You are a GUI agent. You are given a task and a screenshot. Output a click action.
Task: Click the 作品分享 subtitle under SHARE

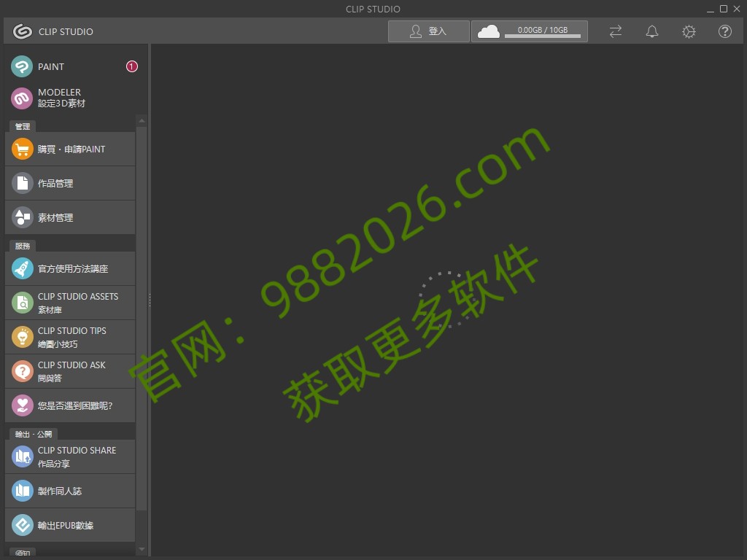54,464
